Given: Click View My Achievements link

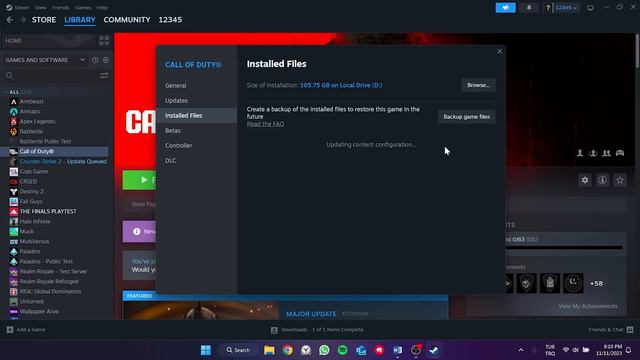Looking at the screenshot, I should click(x=588, y=306).
